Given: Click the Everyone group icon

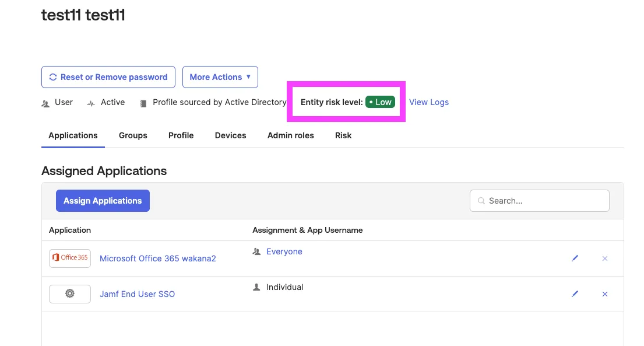Looking at the screenshot, I should coord(256,252).
